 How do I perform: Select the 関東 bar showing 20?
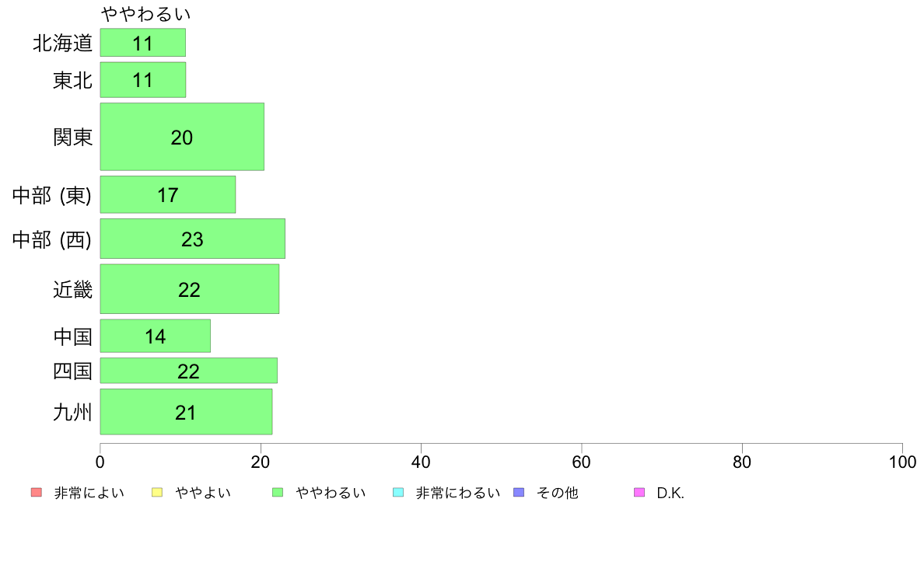point(182,137)
